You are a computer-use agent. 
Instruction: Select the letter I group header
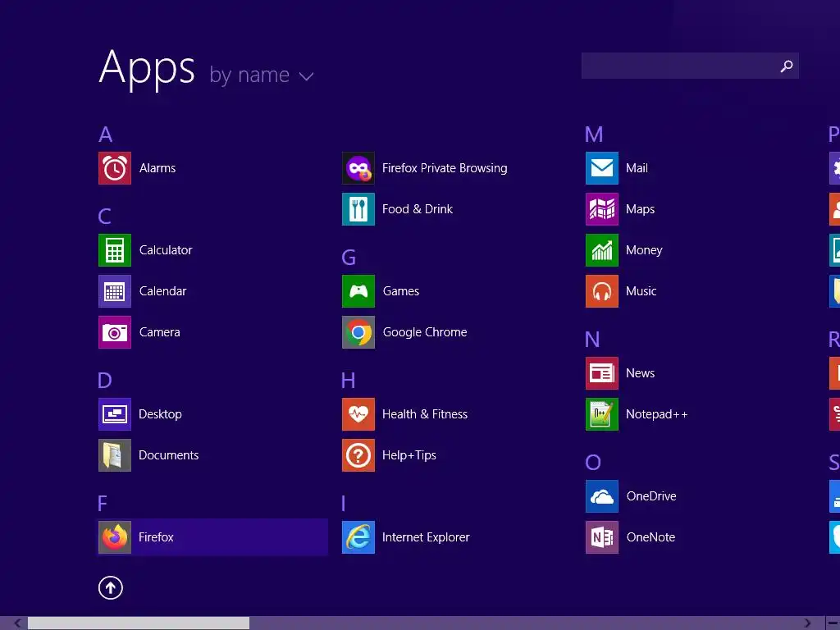[344, 504]
